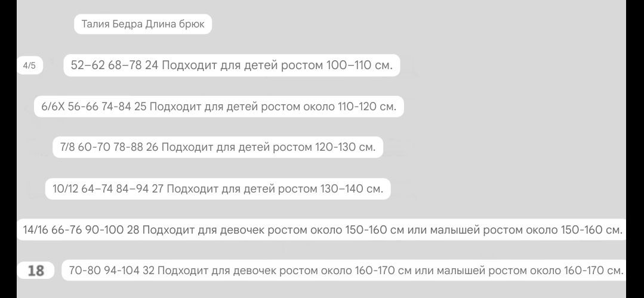Click waist value 64–74 in 10/12 row
Viewport: 644px width, 298px height.
tap(97, 189)
